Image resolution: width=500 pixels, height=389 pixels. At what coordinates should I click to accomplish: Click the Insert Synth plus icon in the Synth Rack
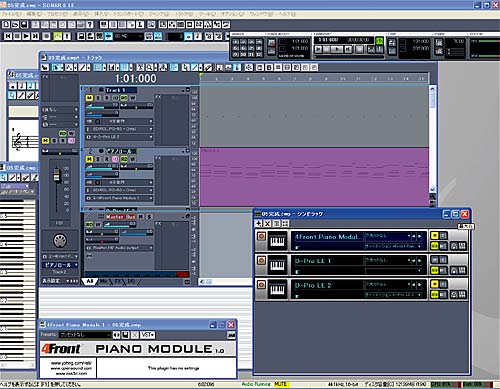pyautogui.click(x=259, y=223)
